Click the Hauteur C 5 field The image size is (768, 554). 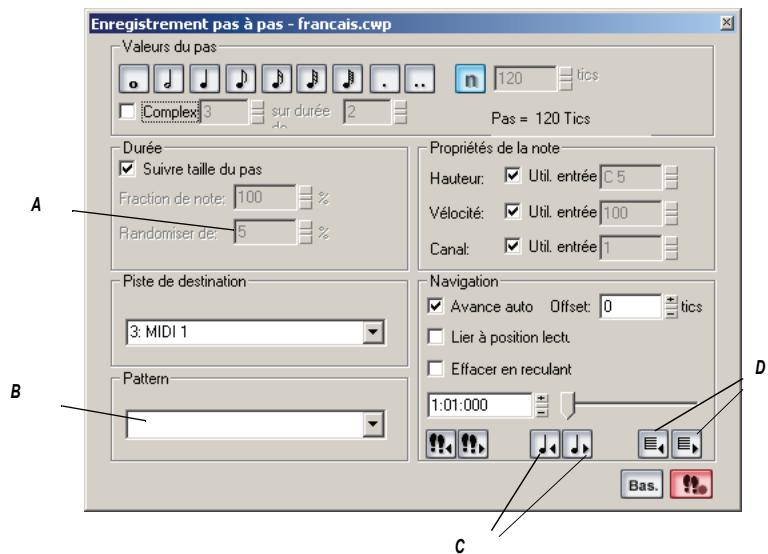(631, 177)
